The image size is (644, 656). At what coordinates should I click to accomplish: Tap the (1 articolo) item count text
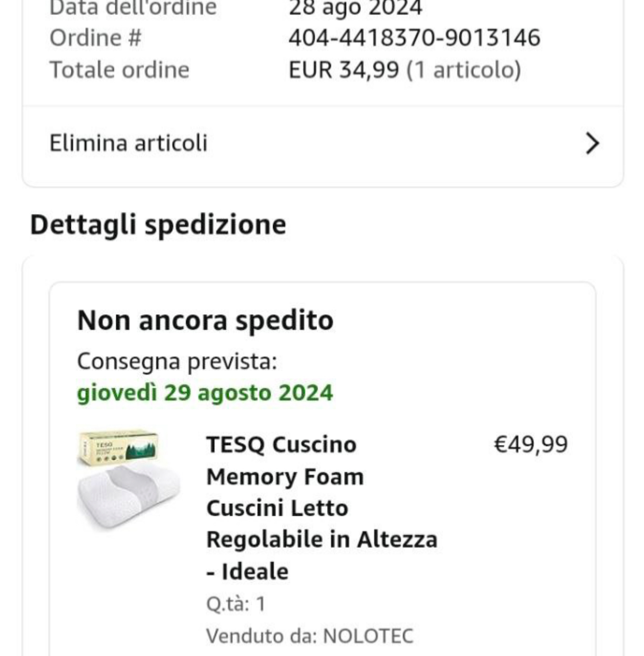[464, 70]
